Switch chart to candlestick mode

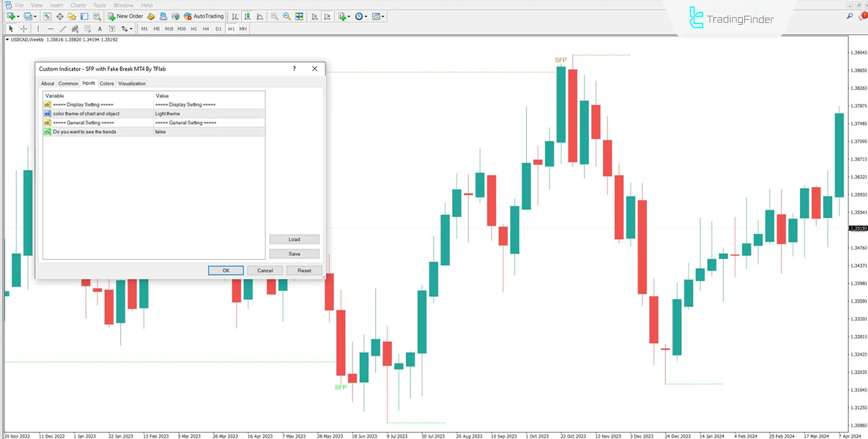pyautogui.click(x=247, y=16)
